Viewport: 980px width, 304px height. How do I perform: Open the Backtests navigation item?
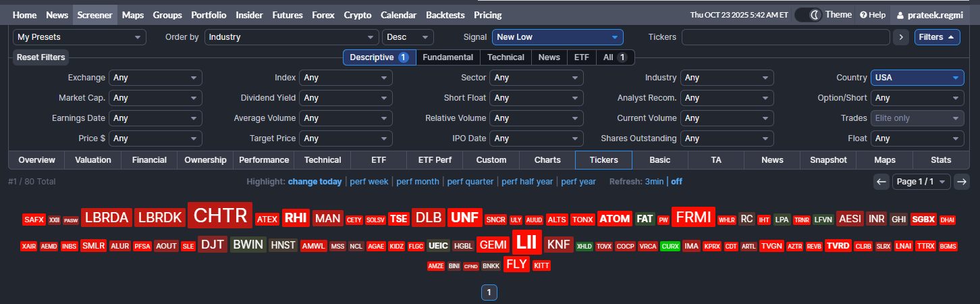click(445, 15)
